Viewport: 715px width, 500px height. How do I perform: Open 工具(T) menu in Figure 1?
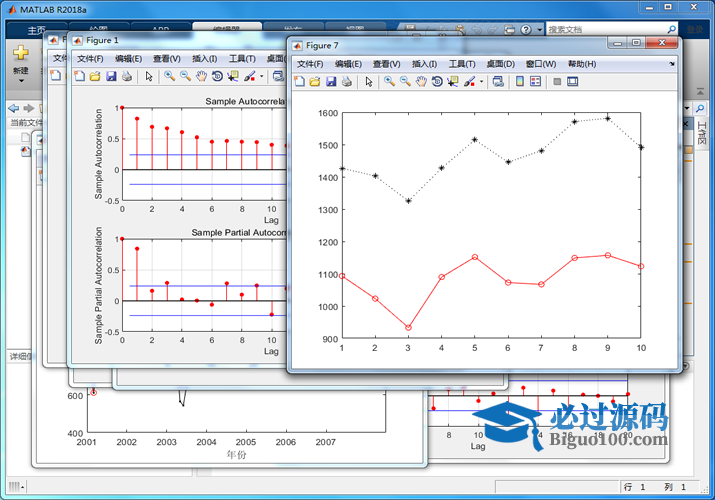(x=242, y=59)
